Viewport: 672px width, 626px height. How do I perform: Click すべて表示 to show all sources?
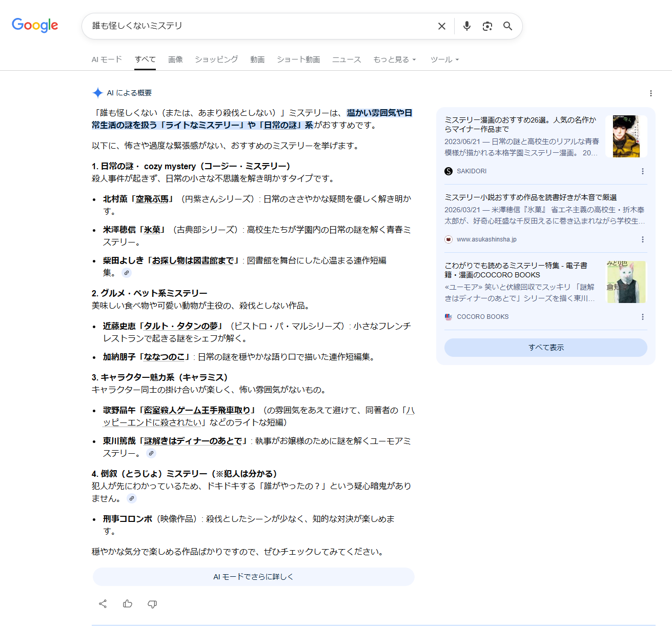coord(545,348)
